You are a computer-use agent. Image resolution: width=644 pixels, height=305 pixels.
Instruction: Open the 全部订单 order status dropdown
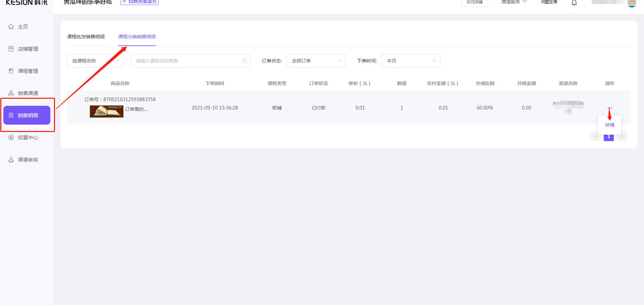coord(316,61)
